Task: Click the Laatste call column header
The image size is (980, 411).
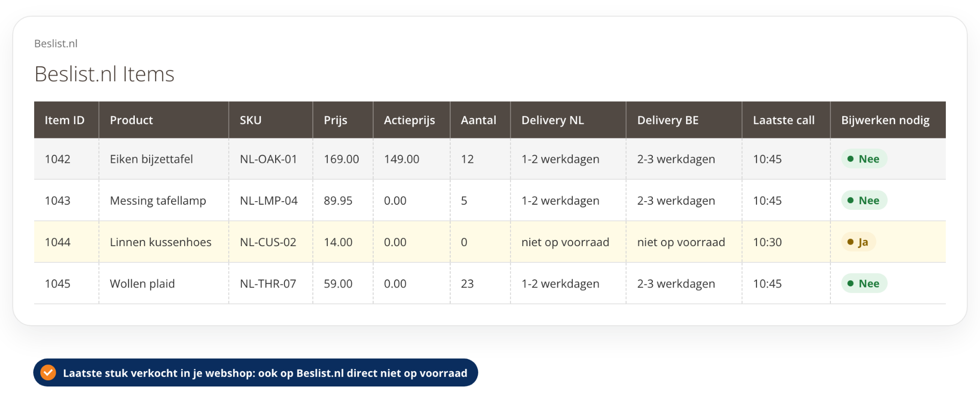Action: tap(786, 120)
